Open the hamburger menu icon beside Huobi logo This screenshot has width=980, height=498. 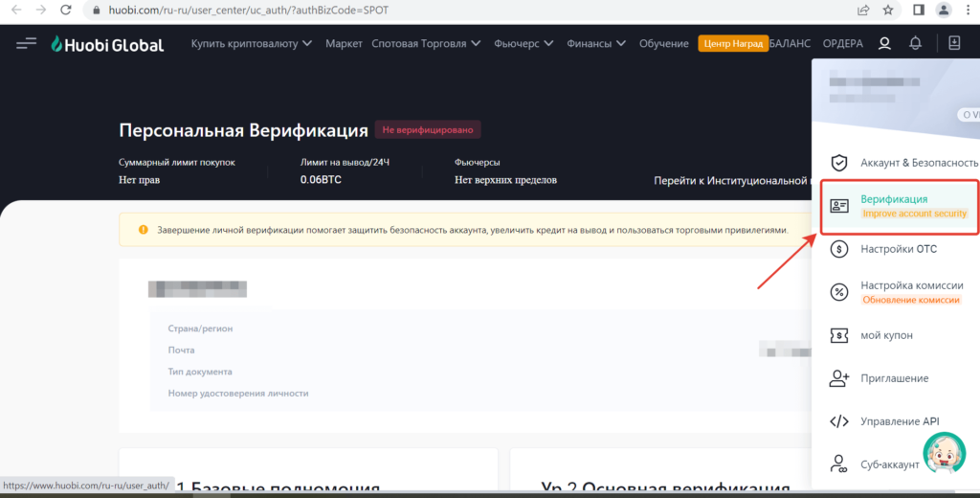tap(26, 44)
